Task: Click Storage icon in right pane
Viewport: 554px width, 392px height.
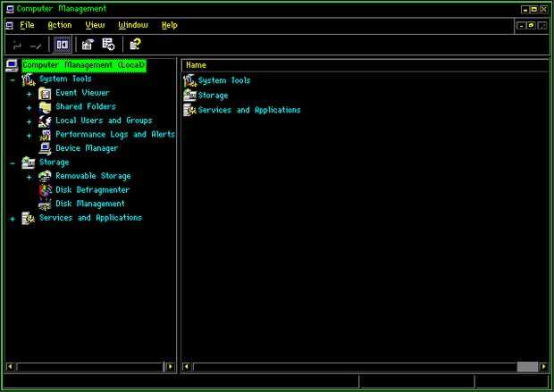Action: 189,96
